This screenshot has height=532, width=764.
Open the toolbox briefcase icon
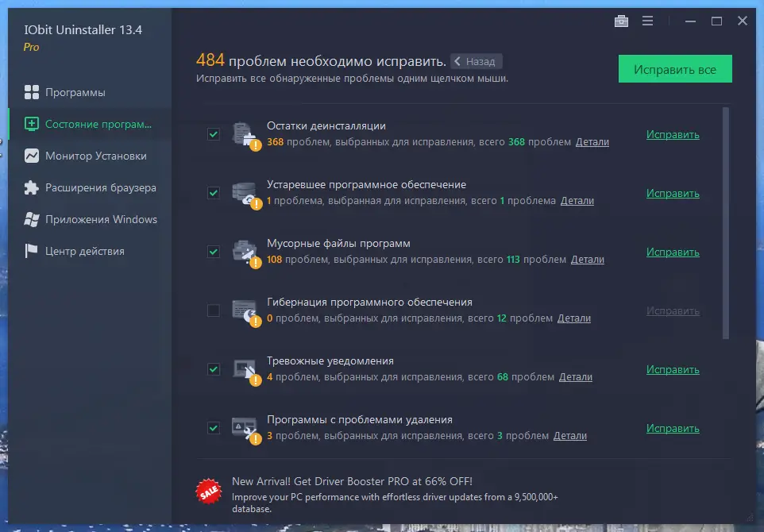pyautogui.click(x=621, y=21)
